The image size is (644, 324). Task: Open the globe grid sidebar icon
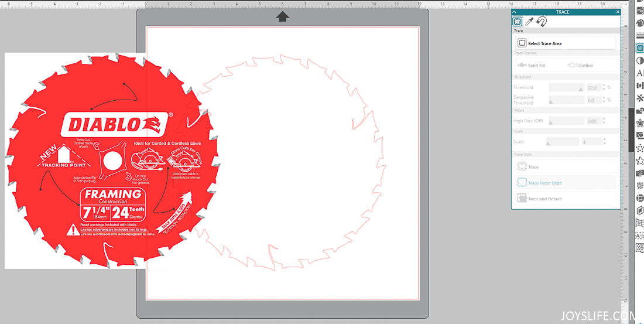(639, 198)
